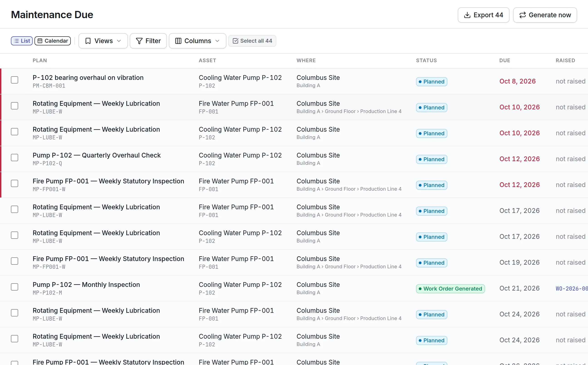Click P-102 bearing overhaul on vibration
Screen dimensions: 588x365
coord(88,77)
